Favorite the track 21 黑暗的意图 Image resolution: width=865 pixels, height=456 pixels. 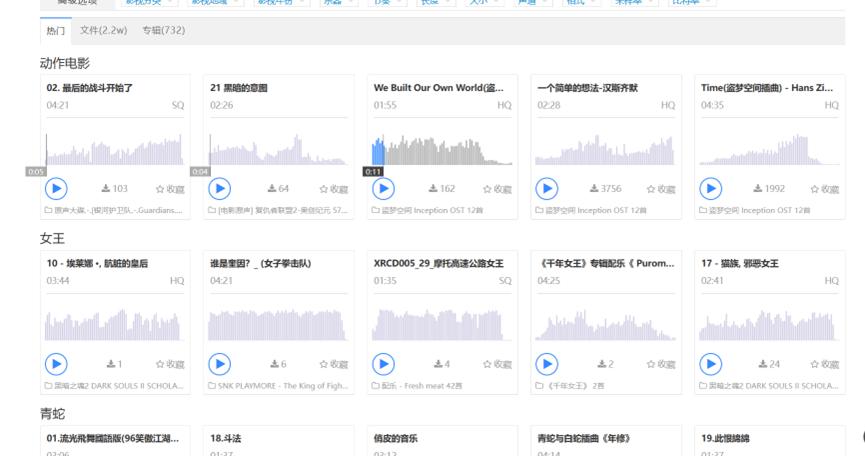click(334, 189)
